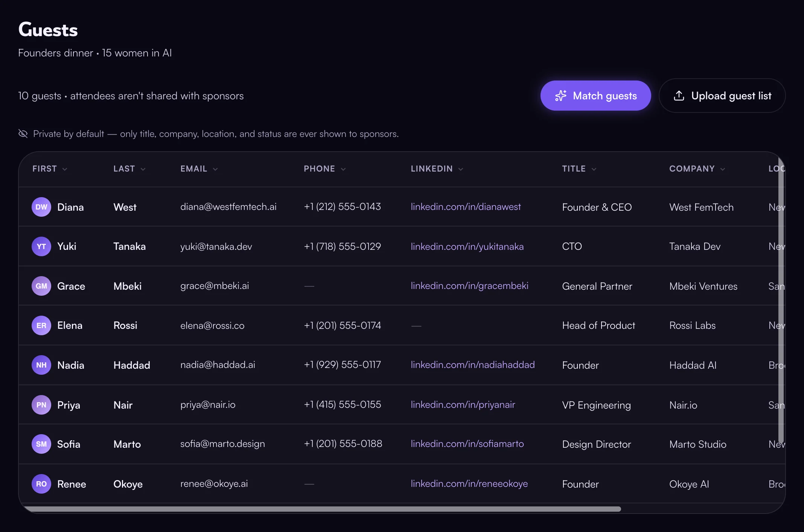Click the GM avatar for Grace
Image resolution: width=804 pixels, height=532 pixels.
coord(41,286)
